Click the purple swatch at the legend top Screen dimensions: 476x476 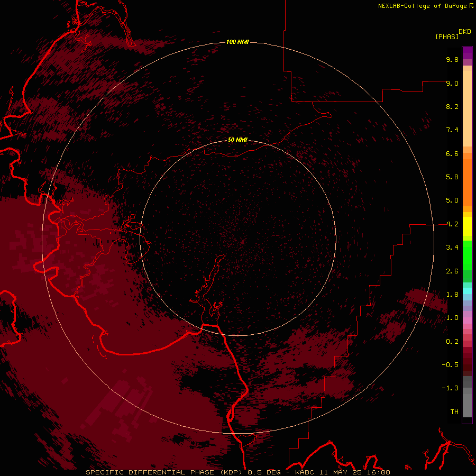[x=467, y=53]
